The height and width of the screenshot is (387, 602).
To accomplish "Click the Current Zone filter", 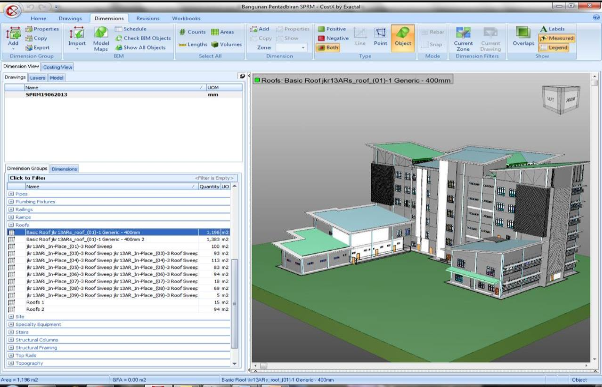I will [463, 38].
